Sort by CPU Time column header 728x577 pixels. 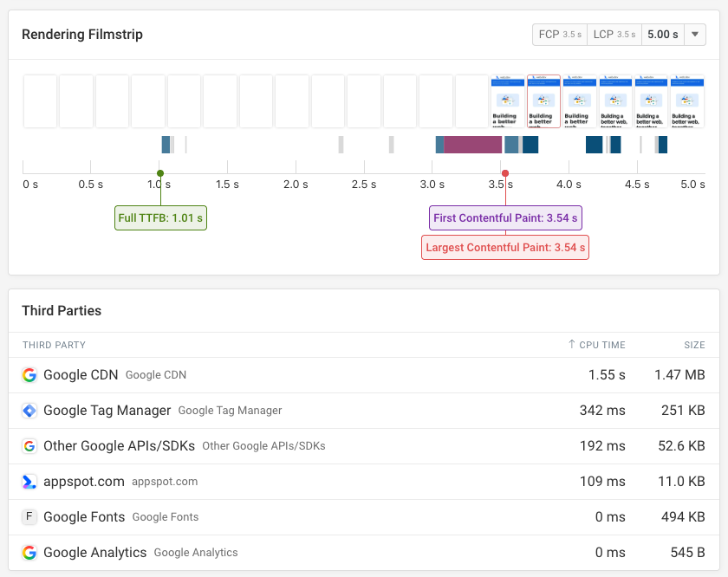[x=596, y=345]
